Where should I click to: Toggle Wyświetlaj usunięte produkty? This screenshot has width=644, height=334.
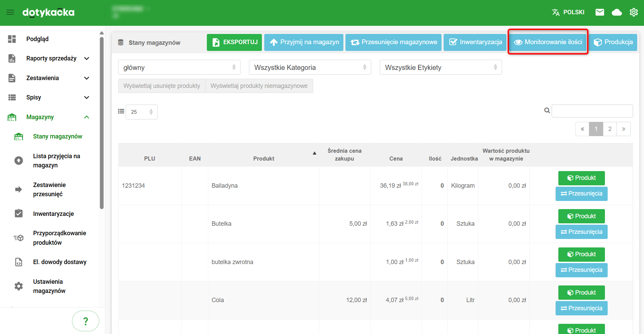[x=162, y=86]
